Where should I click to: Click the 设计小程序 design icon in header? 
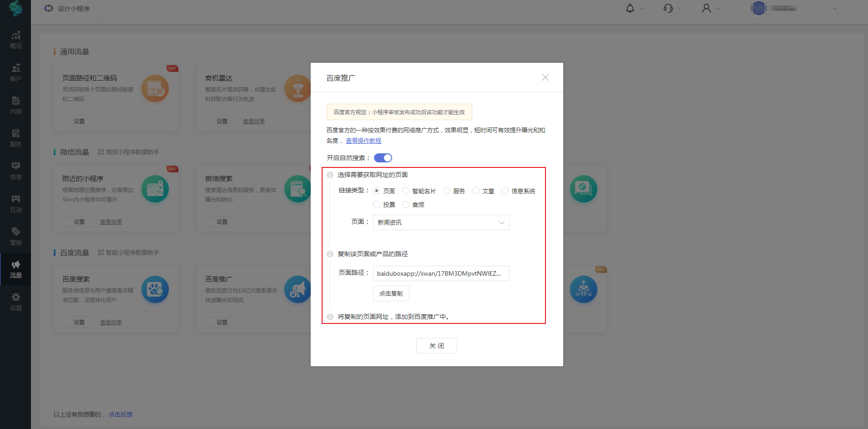click(49, 8)
